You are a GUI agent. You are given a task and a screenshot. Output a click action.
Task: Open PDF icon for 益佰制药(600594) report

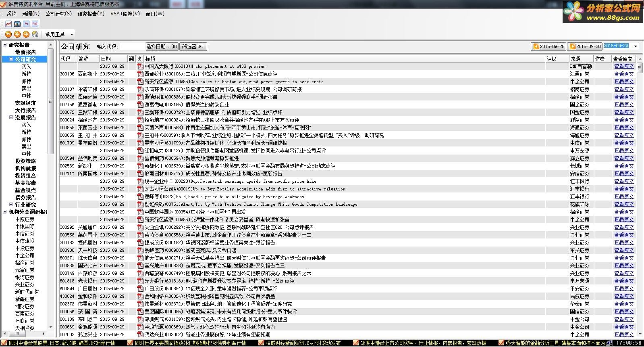tap(140, 158)
